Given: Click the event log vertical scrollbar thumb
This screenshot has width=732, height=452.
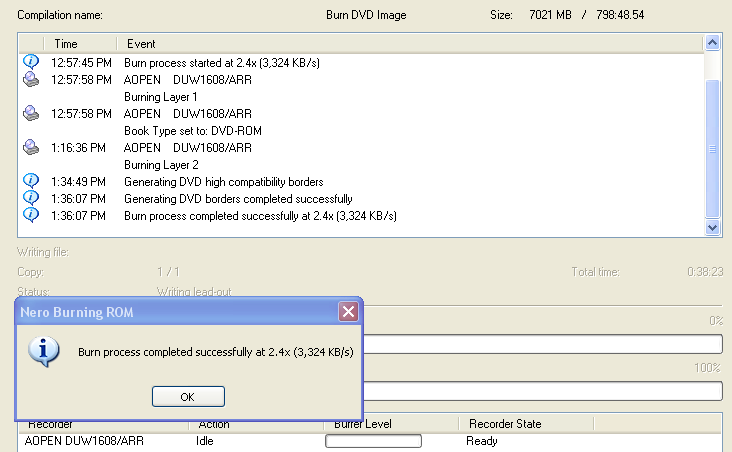Looking at the screenshot, I should [712, 148].
